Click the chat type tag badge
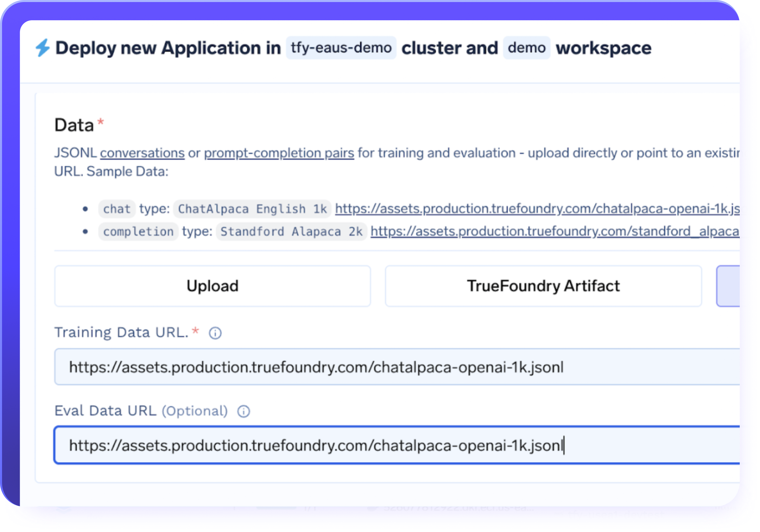The height and width of the screenshot is (532, 760). tap(116, 208)
